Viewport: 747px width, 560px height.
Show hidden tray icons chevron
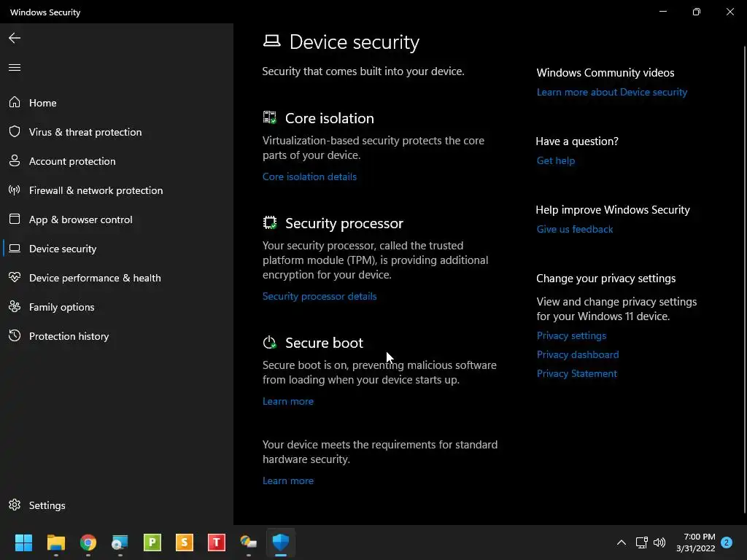(622, 542)
